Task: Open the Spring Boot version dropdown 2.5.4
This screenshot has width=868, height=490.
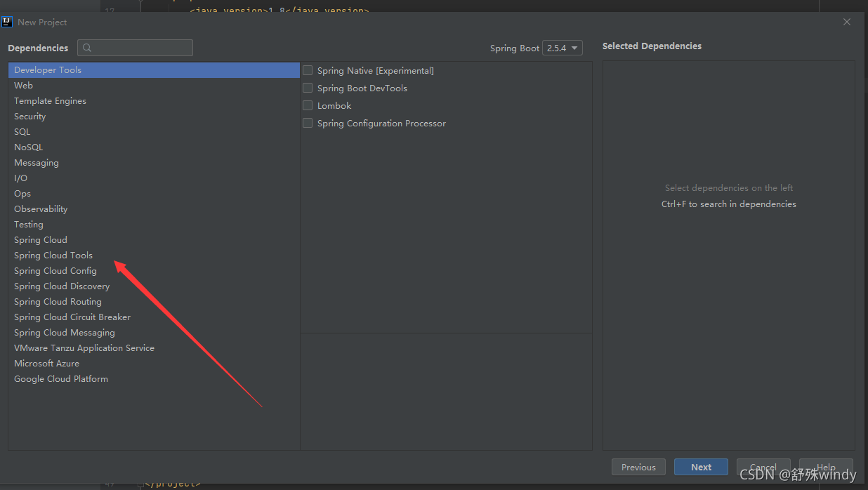Action: [563, 48]
